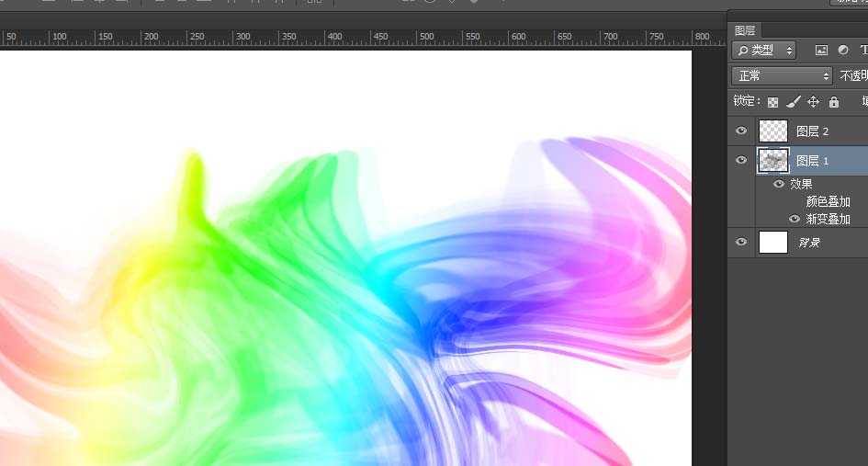Click the white 背景 layer thumbnail
The width and height of the screenshot is (868, 466).
pos(773,242)
